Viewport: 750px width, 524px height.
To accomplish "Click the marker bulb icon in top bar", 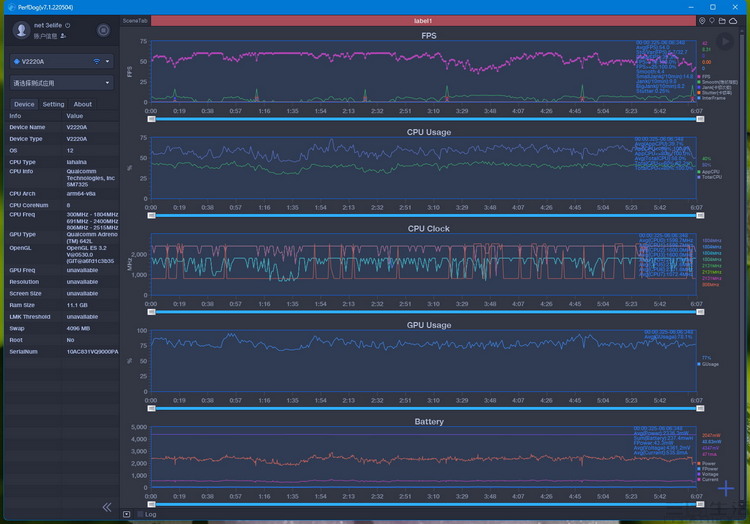I will pyautogui.click(x=712, y=21).
